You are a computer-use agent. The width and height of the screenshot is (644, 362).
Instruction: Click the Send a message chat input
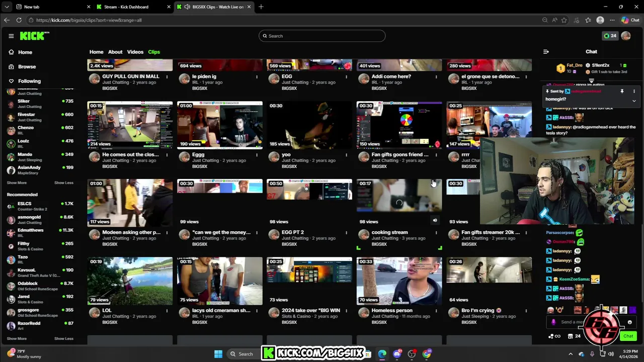click(591, 322)
